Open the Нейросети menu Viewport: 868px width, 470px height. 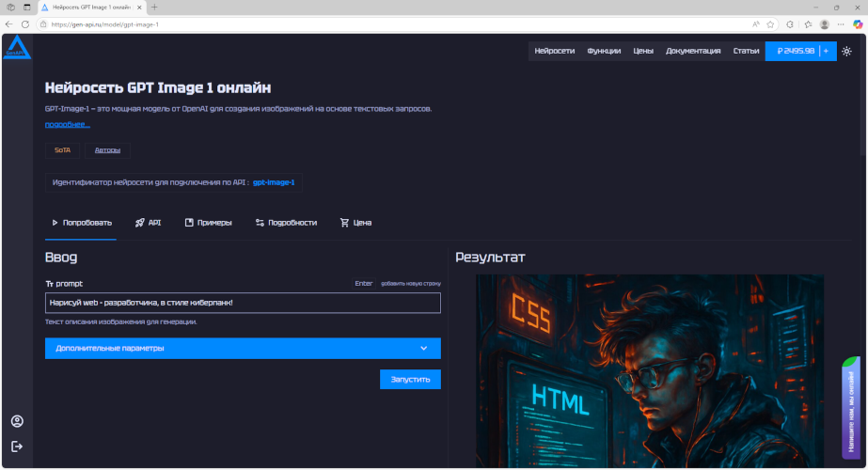click(x=554, y=51)
